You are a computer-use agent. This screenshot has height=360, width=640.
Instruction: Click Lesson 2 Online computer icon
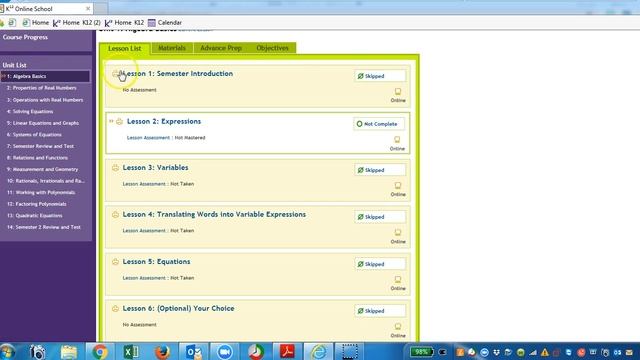coord(397,140)
